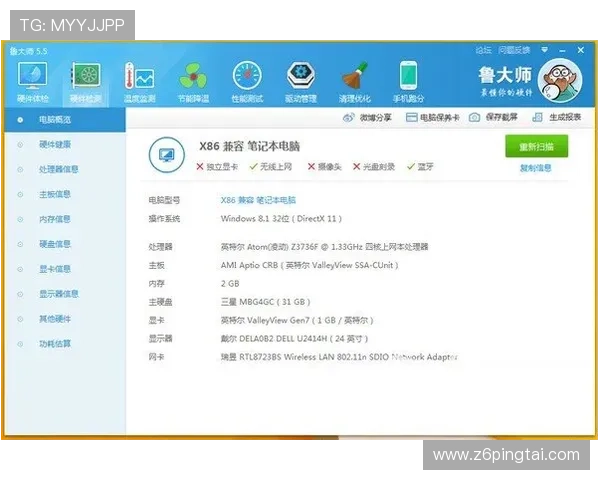Click 生成报表 to generate report
The width and height of the screenshot is (600, 480).
[x=557, y=118]
